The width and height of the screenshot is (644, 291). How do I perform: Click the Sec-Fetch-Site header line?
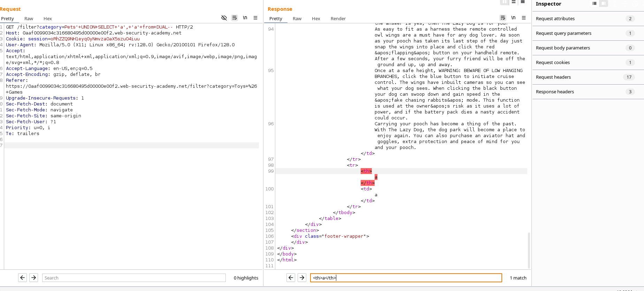tap(44, 116)
